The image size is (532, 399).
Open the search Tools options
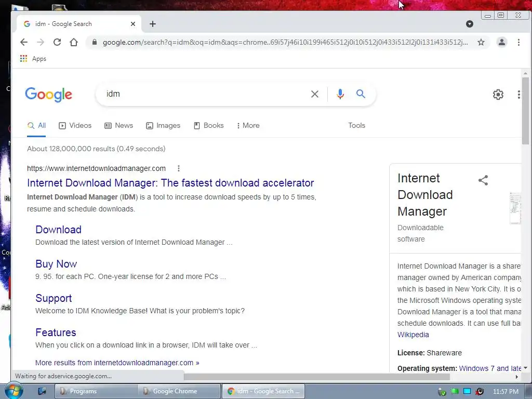click(356, 126)
